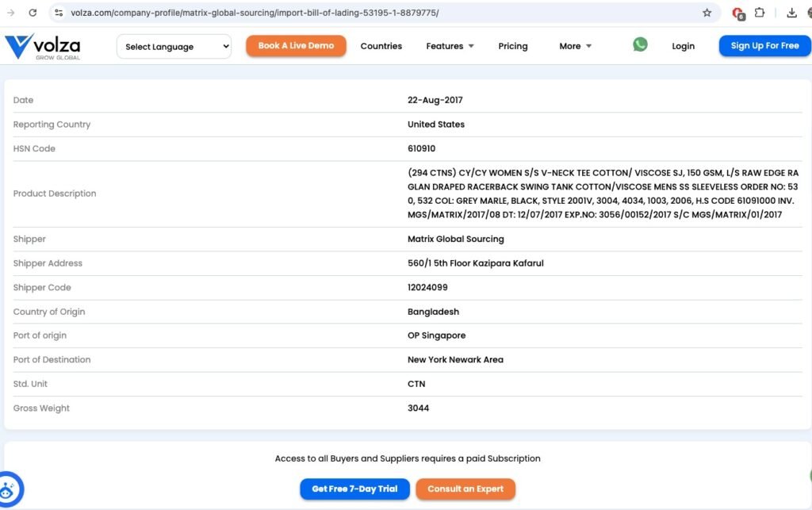812x510 pixels.
Task: Bookmark this page with the star icon
Action: coord(707,13)
